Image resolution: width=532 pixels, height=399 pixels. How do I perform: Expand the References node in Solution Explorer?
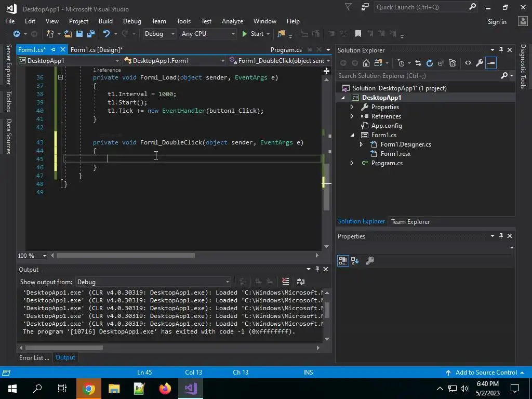(x=352, y=116)
